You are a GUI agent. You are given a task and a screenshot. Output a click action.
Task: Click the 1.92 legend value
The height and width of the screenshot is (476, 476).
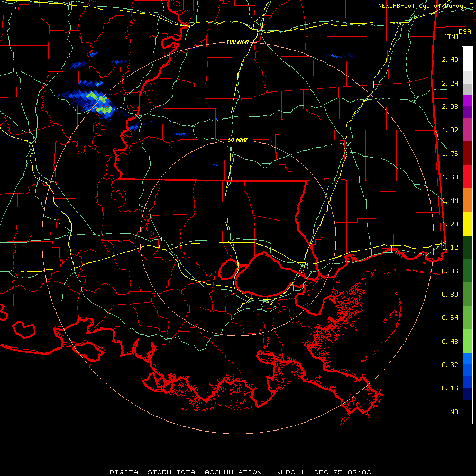[x=450, y=130]
